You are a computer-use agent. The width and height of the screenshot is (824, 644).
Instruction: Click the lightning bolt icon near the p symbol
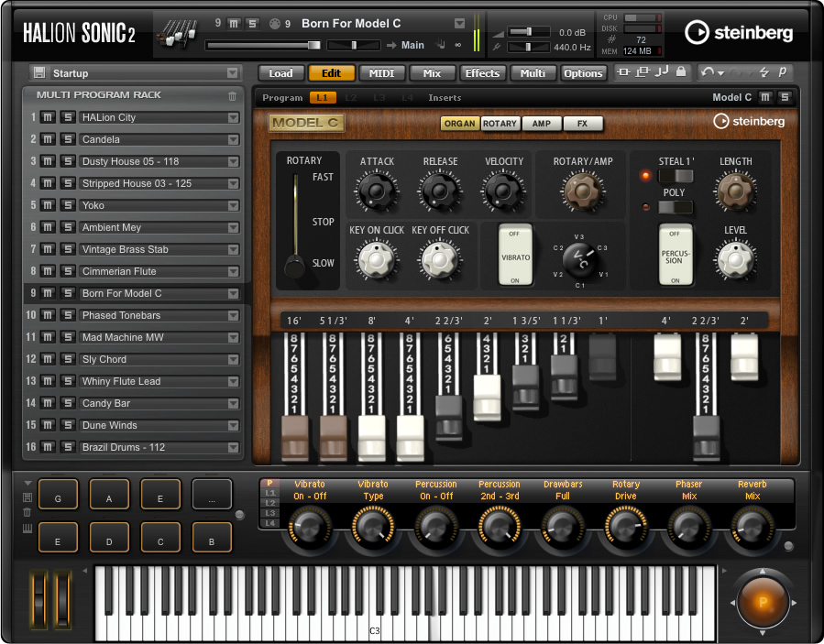coord(765,72)
